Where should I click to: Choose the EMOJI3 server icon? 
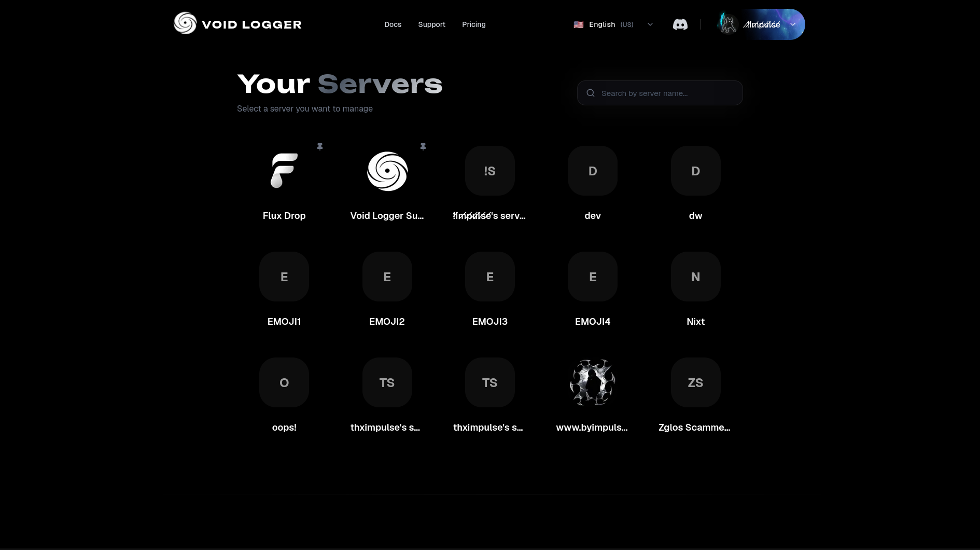490,277
